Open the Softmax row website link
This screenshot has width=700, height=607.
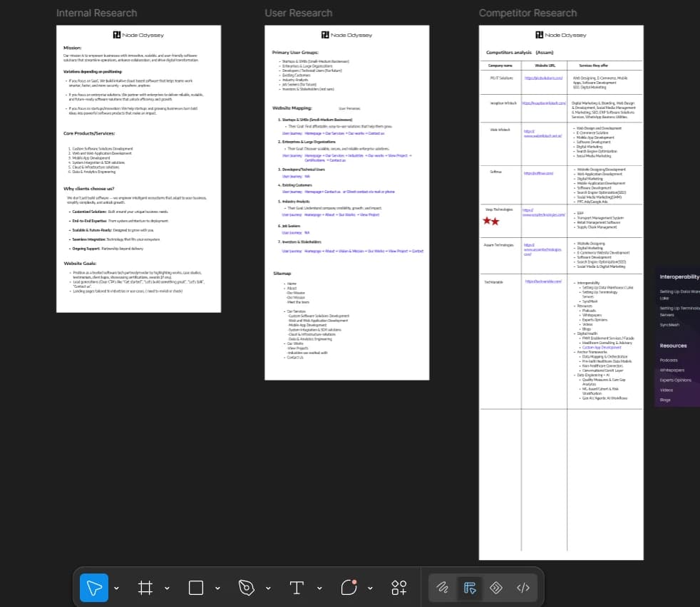coord(538,173)
